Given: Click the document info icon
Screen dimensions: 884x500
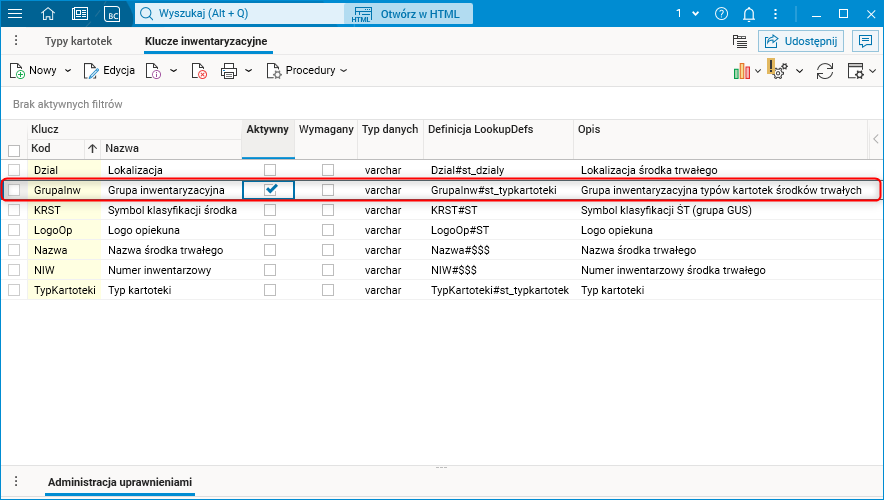Looking at the screenshot, I should [x=153, y=71].
